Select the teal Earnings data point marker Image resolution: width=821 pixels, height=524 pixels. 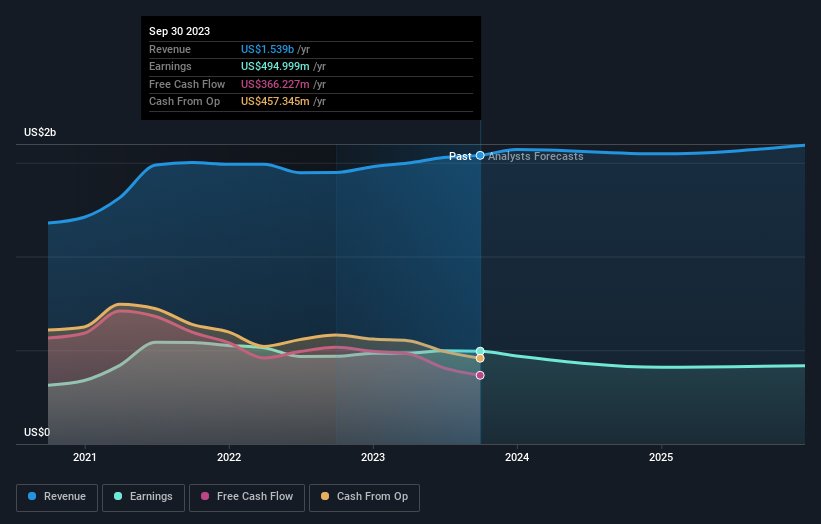(480, 351)
